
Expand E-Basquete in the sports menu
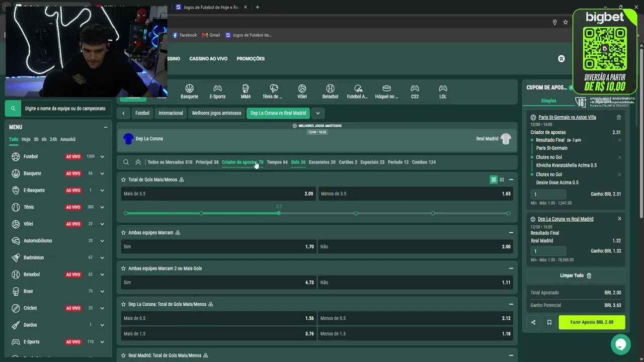click(102, 190)
